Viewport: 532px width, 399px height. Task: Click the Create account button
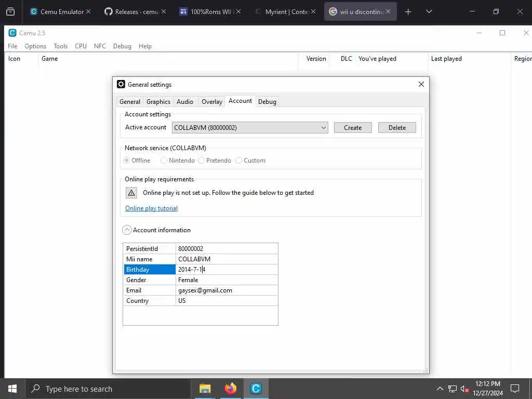pos(353,128)
